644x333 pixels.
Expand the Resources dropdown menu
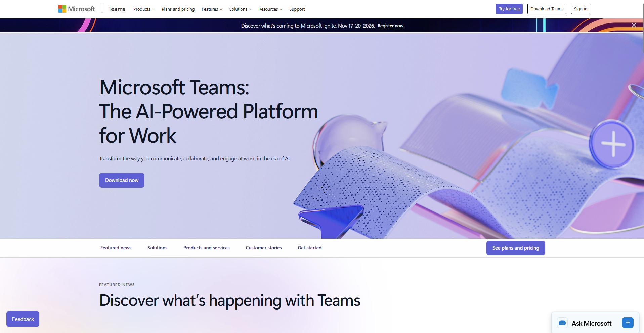(270, 9)
